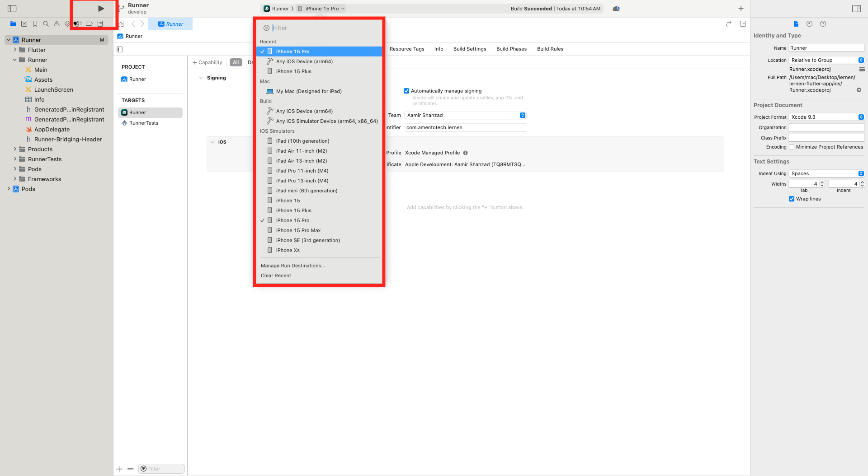Expand the Flutter group

(15, 50)
